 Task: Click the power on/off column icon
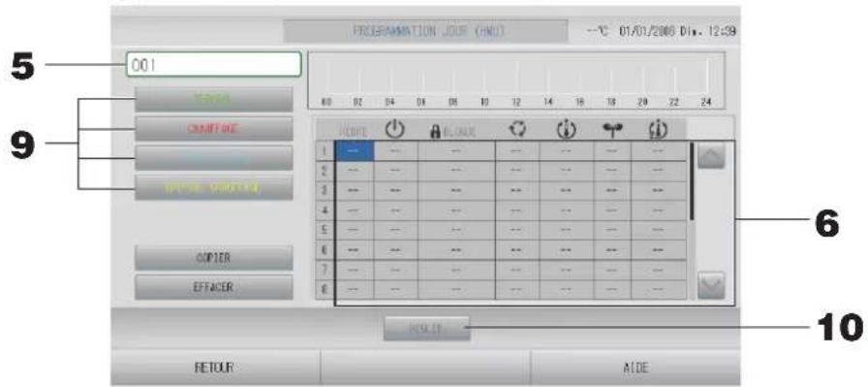point(395,129)
